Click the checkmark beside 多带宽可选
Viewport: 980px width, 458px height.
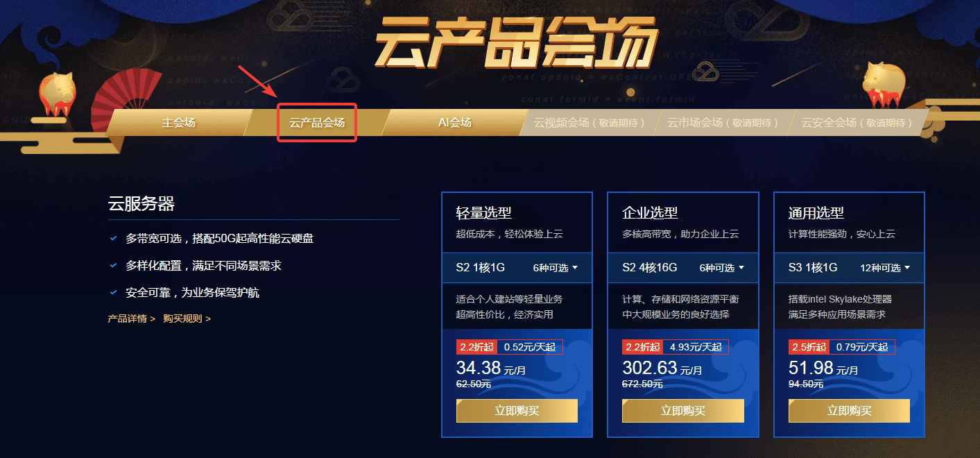pos(113,238)
